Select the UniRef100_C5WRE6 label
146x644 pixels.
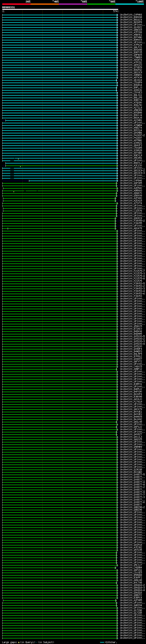tap(131, 58)
